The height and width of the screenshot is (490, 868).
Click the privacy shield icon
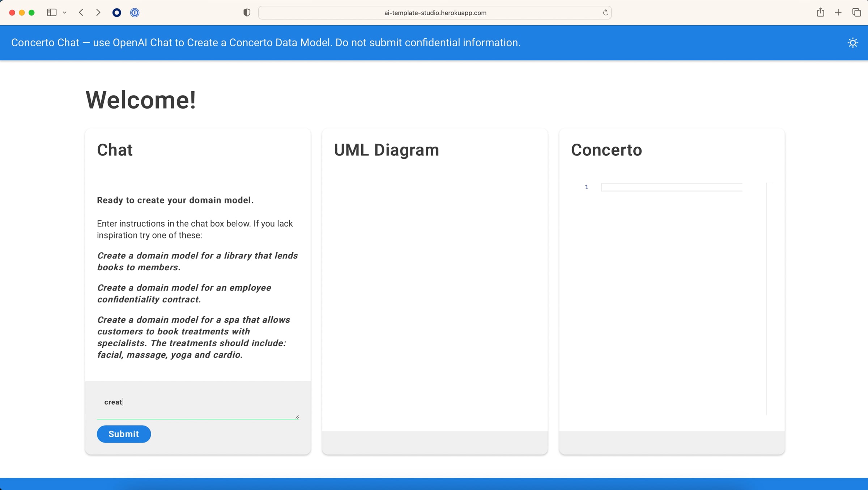pos(247,13)
